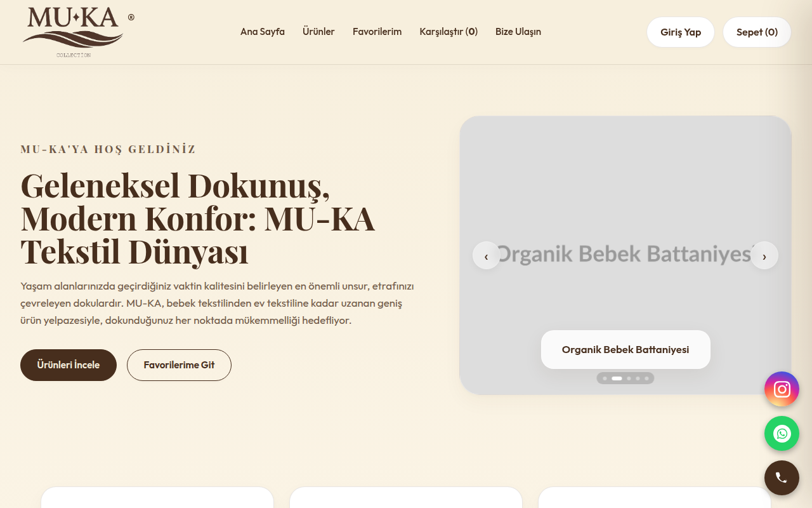The image size is (812, 508).
Task: Advance to next carousel slide
Action: coord(764,255)
